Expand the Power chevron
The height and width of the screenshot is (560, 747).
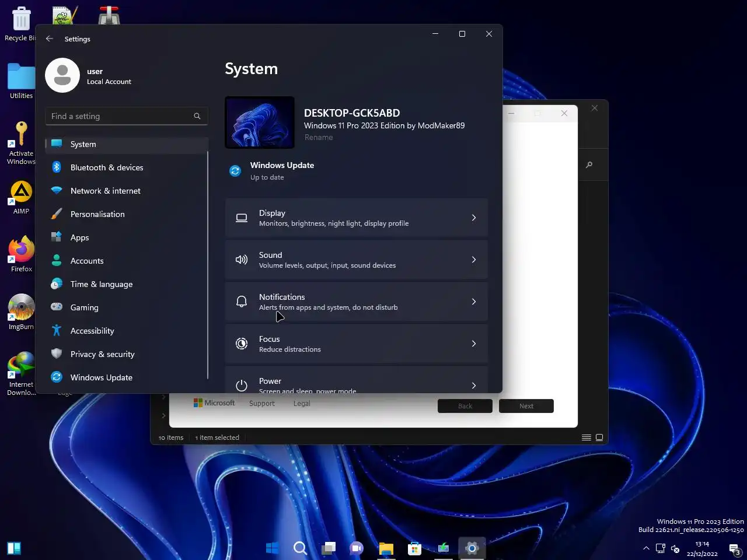pos(474,385)
